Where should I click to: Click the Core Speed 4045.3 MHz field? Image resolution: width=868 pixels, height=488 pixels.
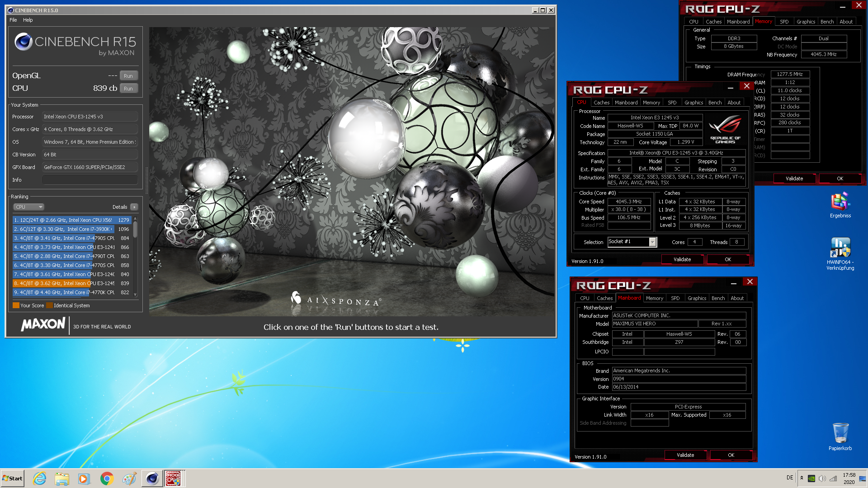629,202
